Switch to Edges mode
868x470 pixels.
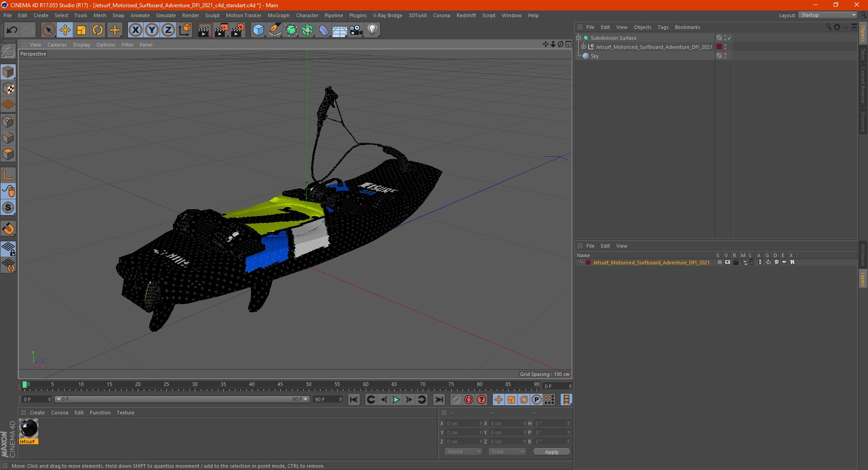(x=8, y=138)
